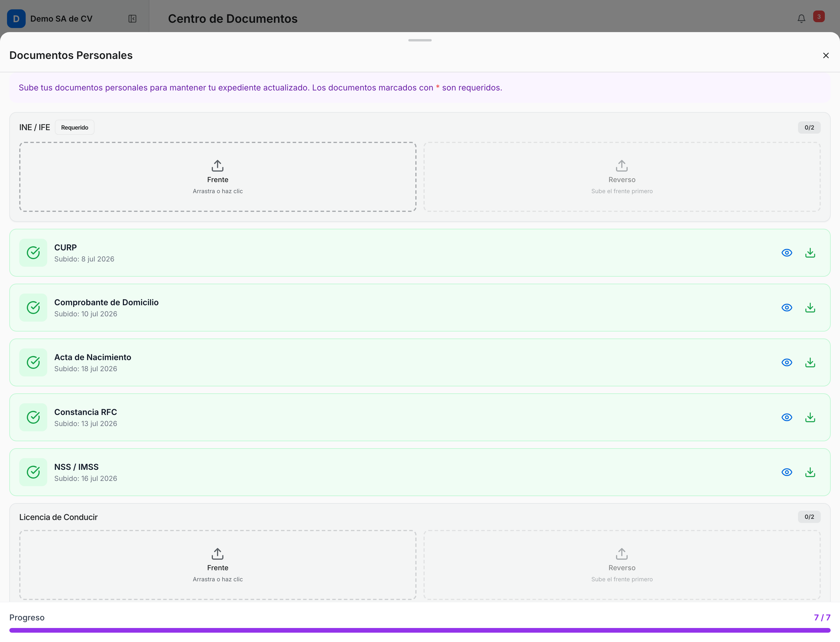840x642 pixels.
Task: Collapse the sidebar panel icon
Action: (132, 19)
